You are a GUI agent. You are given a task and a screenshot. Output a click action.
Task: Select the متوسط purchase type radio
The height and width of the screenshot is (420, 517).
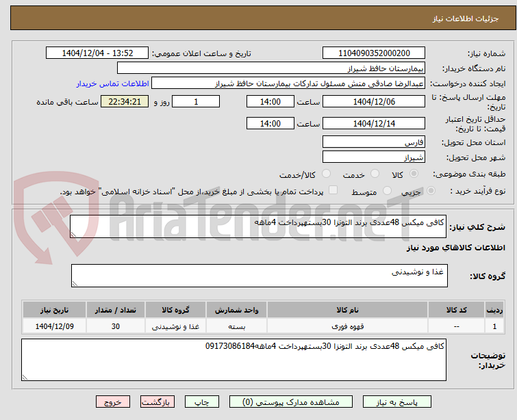(x=387, y=191)
